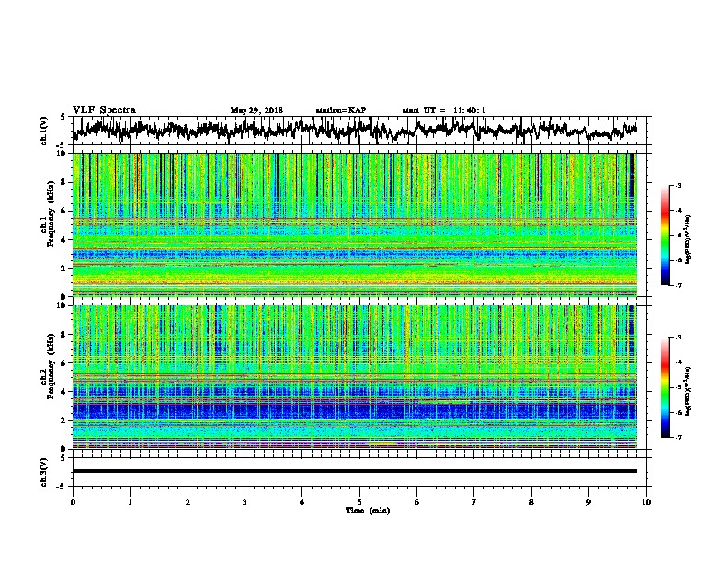Click the ch.2 PSD color bar
This screenshot has width=728, height=563.
click(665, 387)
